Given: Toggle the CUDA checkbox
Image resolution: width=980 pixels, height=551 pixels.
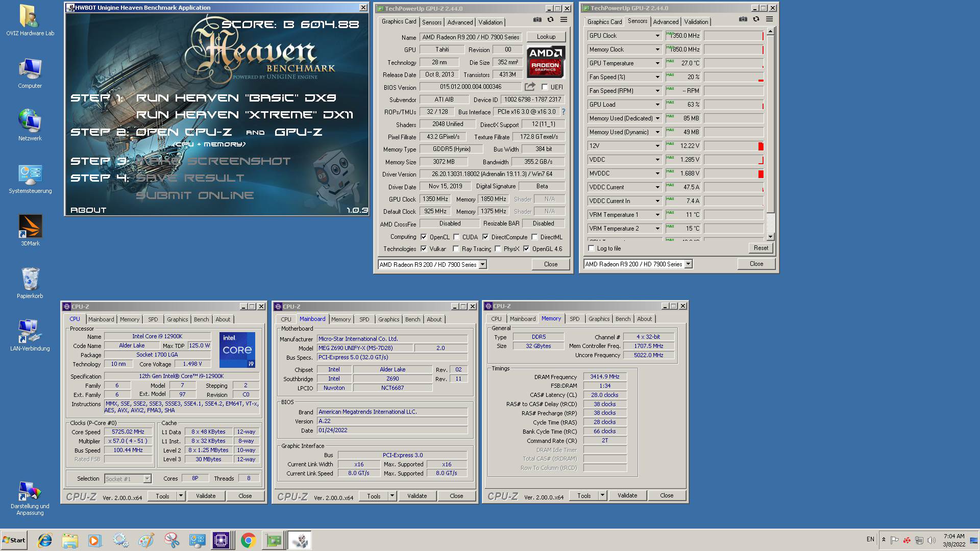Looking at the screenshot, I should pyautogui.click(x=456, y=237).
